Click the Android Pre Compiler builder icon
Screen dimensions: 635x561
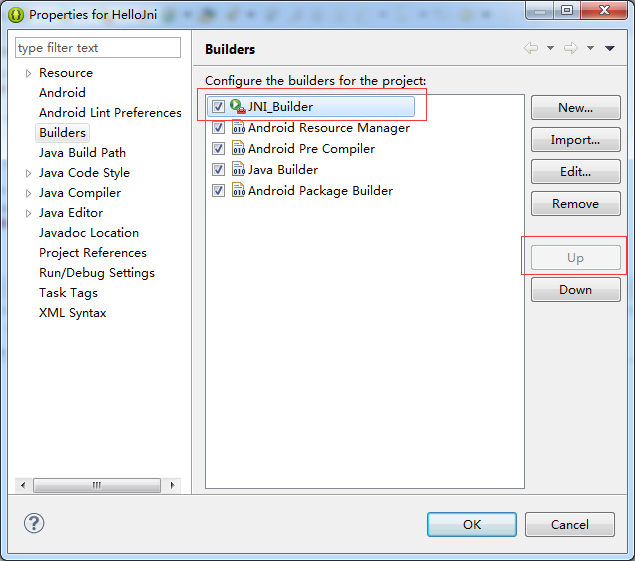point(238,148)
